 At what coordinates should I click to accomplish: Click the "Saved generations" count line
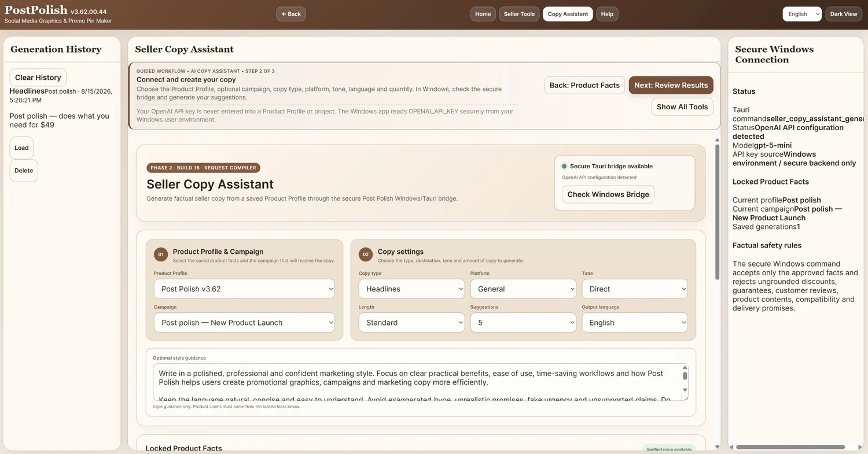766,227
